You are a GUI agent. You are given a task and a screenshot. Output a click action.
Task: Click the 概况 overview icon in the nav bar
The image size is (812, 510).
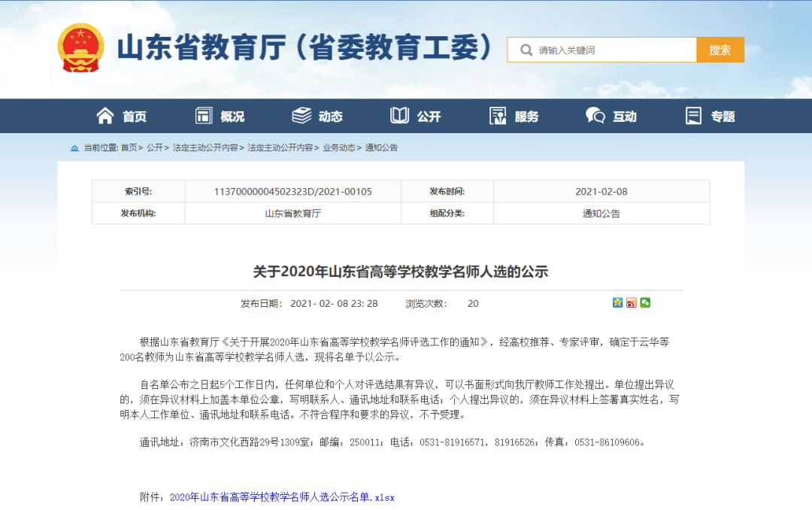point(204,116)
